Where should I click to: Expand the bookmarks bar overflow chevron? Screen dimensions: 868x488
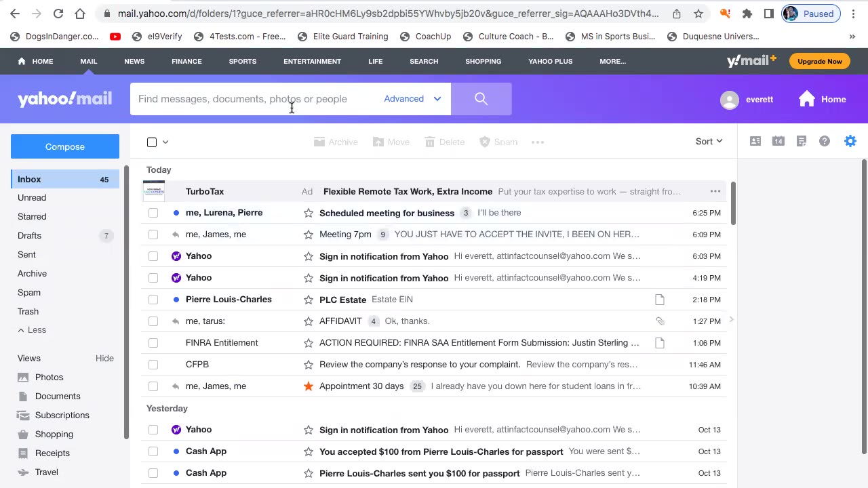tap(852, 37)
